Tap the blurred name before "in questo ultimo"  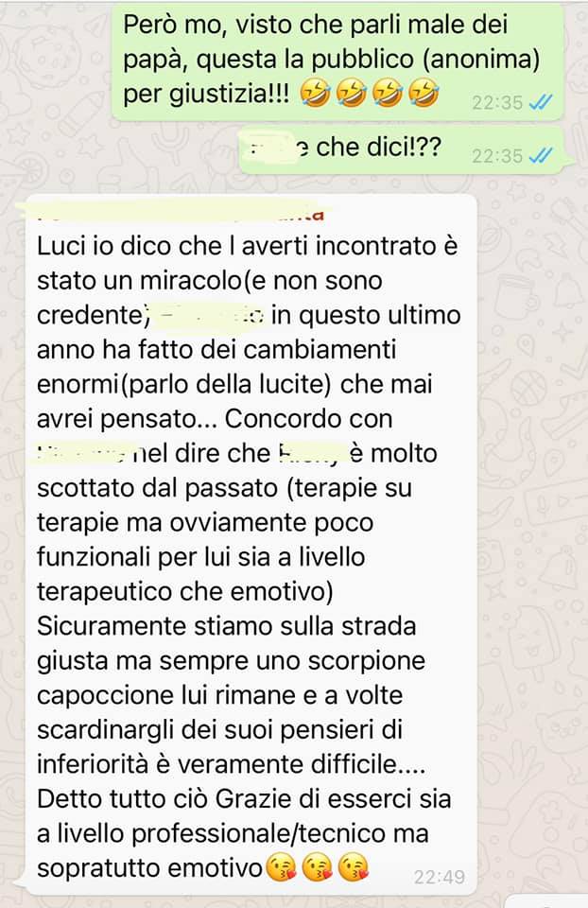[210, 316]
